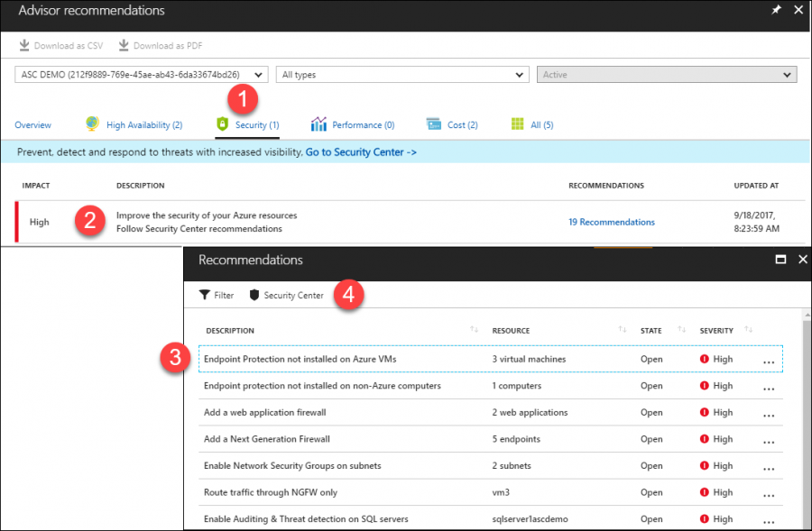Click the Download as PDF icon
812x531 pixels.
coord(124,46)
